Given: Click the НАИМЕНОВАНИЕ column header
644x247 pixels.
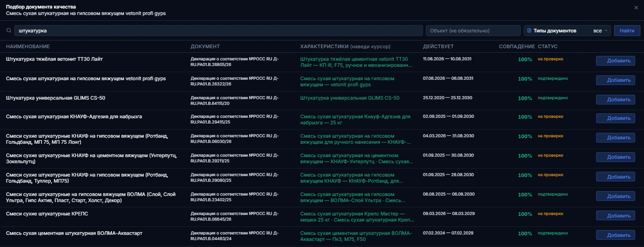Looking at the screenshot, I should coord(28,47).
